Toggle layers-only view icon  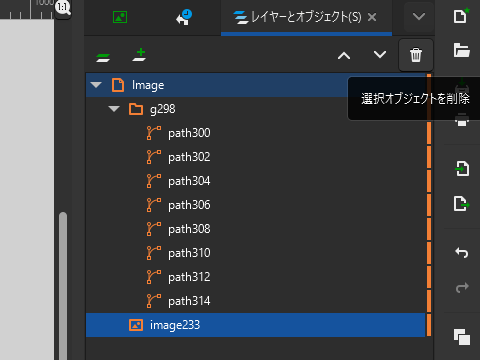(103, 58)
